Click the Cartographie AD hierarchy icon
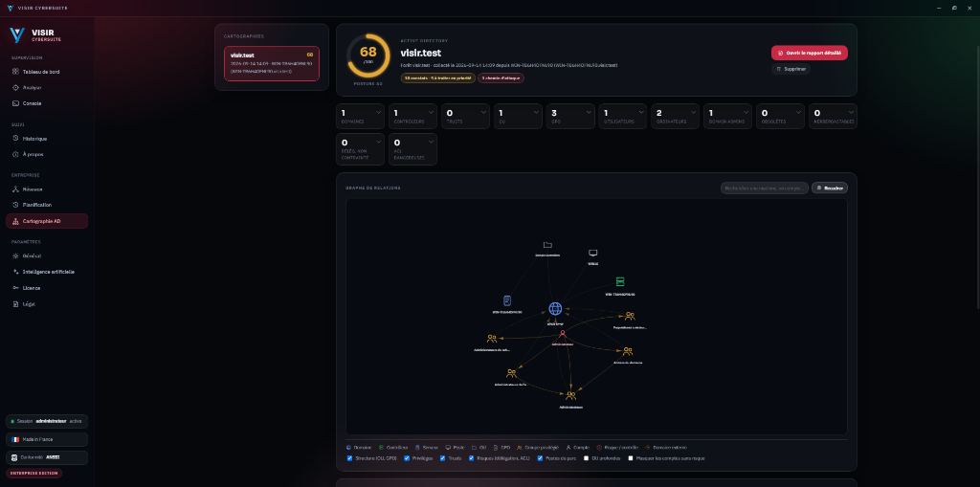The width and height of the screenshot is (980, 487). [15, 221]
